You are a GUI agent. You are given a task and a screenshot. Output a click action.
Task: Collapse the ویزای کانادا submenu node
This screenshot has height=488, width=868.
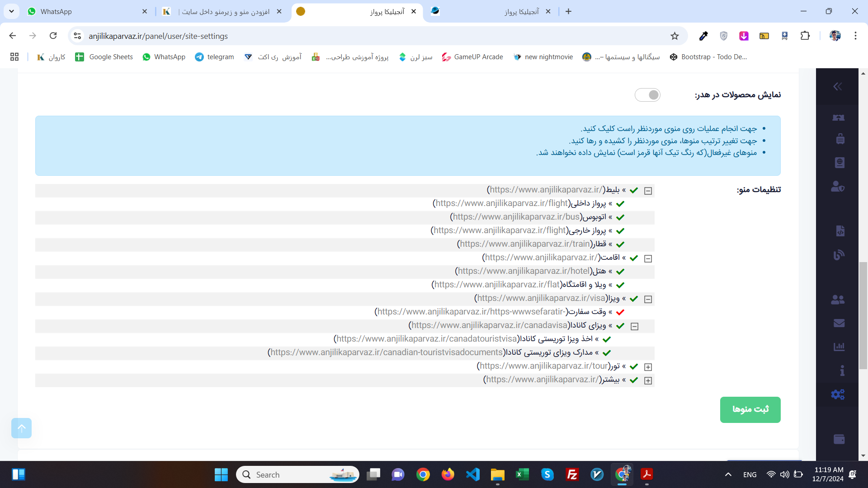click(x=634, y=326)
